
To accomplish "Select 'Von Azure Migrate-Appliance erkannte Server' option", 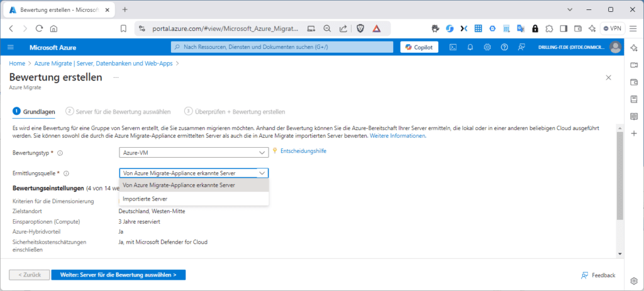I will [x=194, y=185].
